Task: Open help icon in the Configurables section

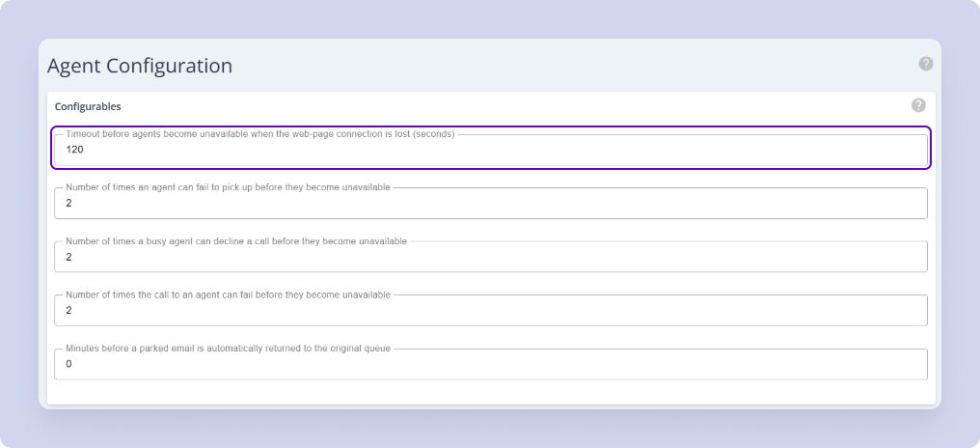Action: [x=918, y=105]
